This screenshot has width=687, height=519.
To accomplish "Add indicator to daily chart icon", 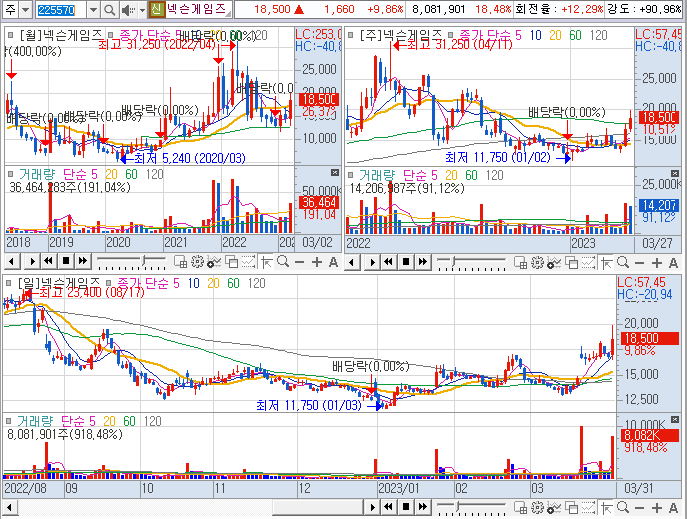I will pyautogui.click(x=554, y=508).
